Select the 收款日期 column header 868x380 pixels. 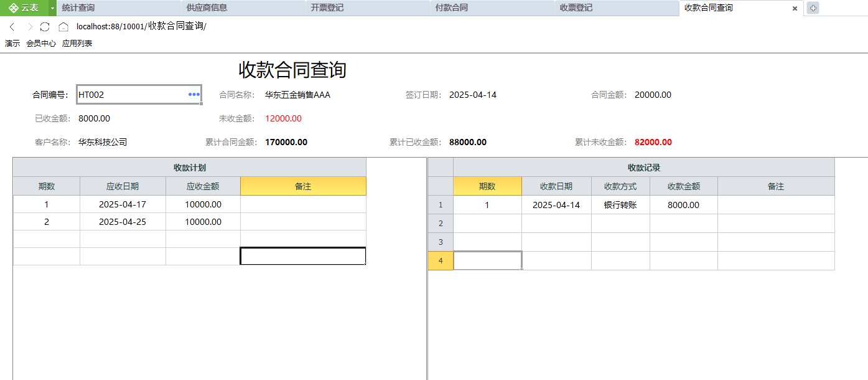(x=556, y=186)
